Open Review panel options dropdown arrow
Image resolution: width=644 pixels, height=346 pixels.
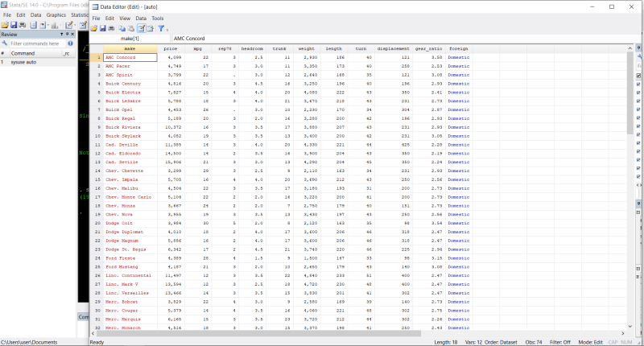[62, 34]
